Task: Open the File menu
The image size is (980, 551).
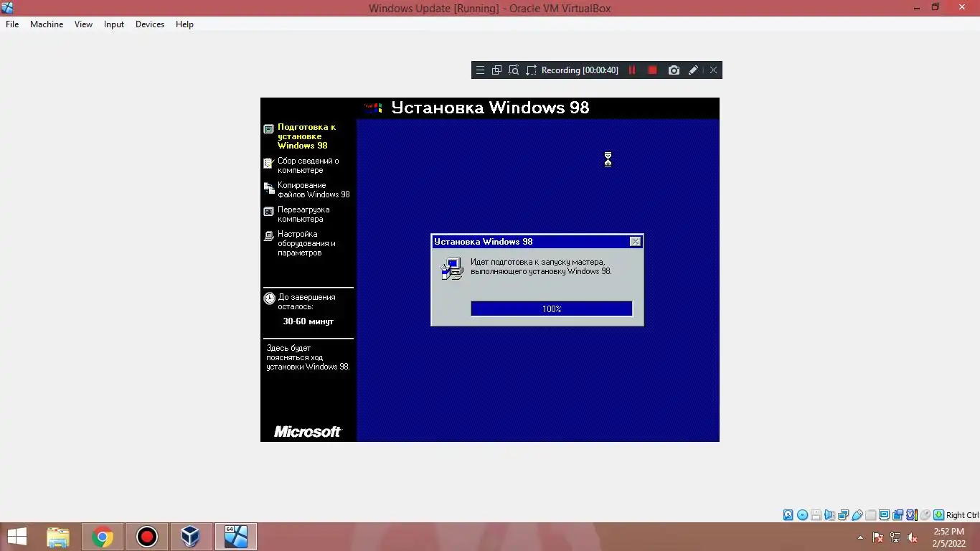Action: point(12,24)
